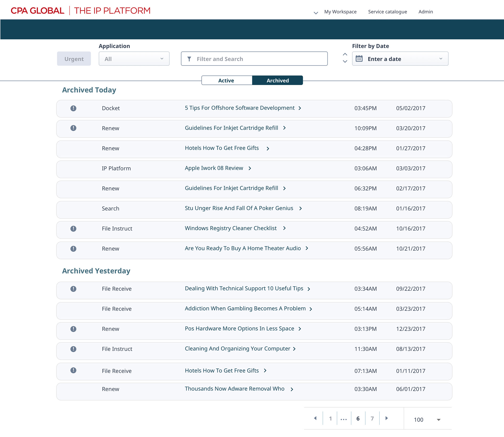Click alert icon on Home Theater Audio row
Image resolution: width=504 pixels, height=437 pixels.
(73, 249)
